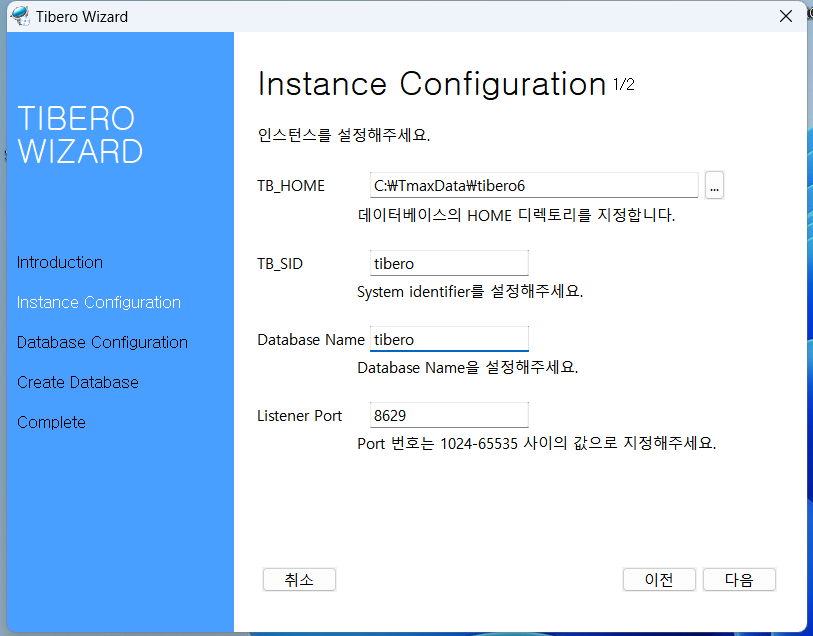Image resolution: width=813 pixels, height=636 pixels.
Task: Select Complete step in sidebar
Action: [x=51, y=422]
